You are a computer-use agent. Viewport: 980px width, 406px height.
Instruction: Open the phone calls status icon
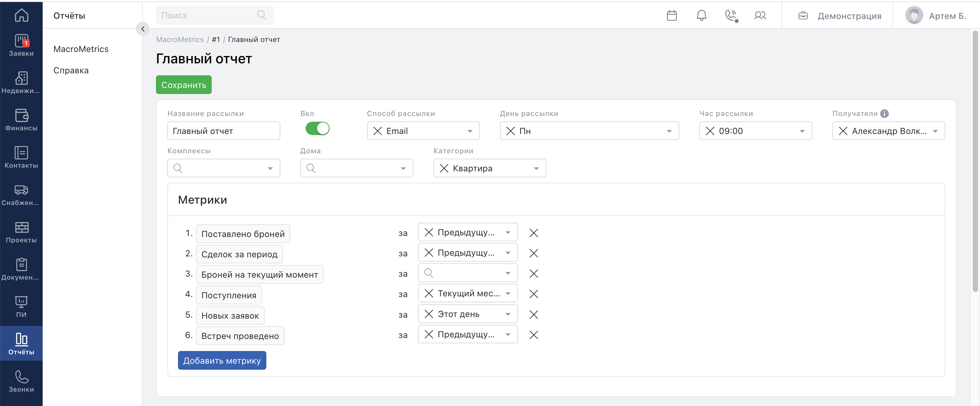731,16
